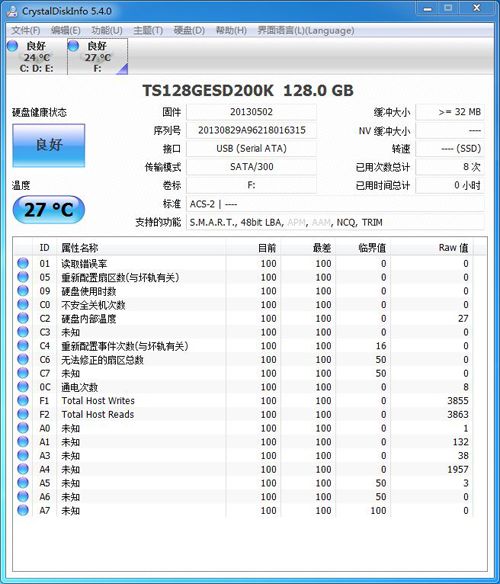The image size is (500, 584).
Task: Click status orb for C0 不安全关机次数
Action: (23, 304)
